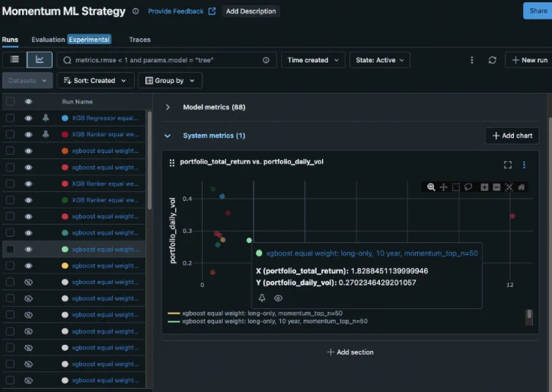Autoscale the plot axes
The image size is (552, 392).
coord(509,187)
